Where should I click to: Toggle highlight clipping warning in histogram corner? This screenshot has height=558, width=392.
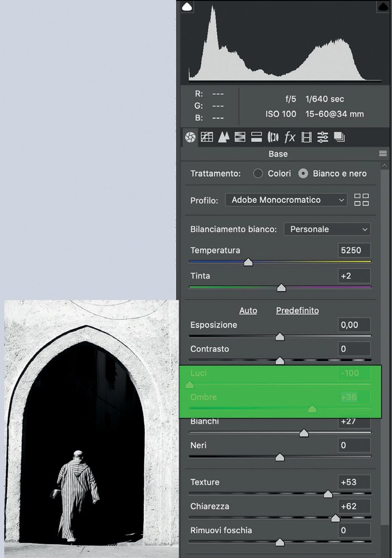click(x=383, y=7)
